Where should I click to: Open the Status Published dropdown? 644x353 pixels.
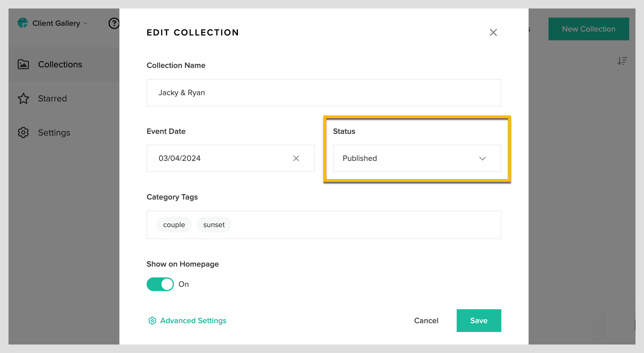click(x=416, y=158)
